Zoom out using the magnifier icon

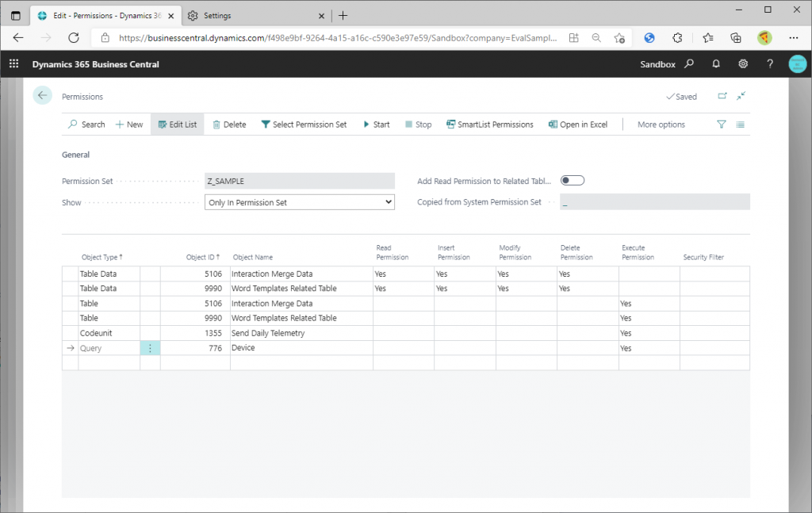(x=596, y=38)
